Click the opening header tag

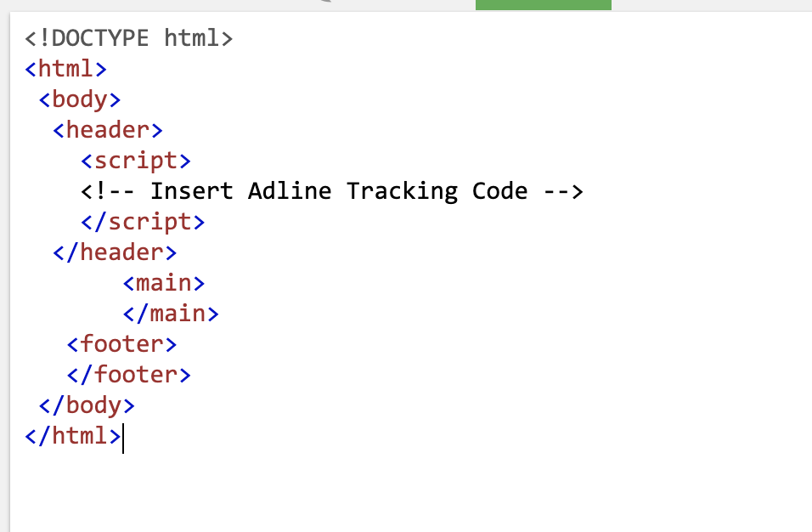[108, 130]
